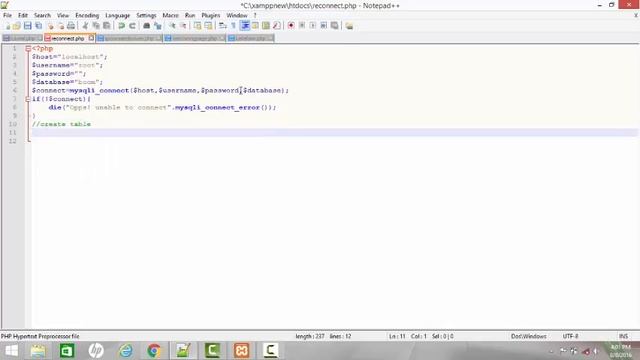Switch to the last document tab

pos(250,38)
